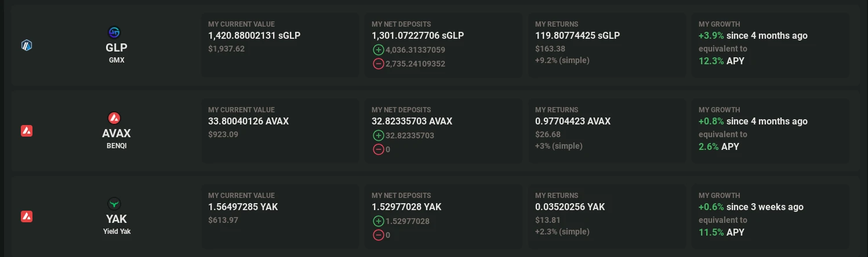The width and height of the screenshot is (868, 257).
Task: Select the YAK My Growth card
Action: pyautogui.click(x=771, y=216)
